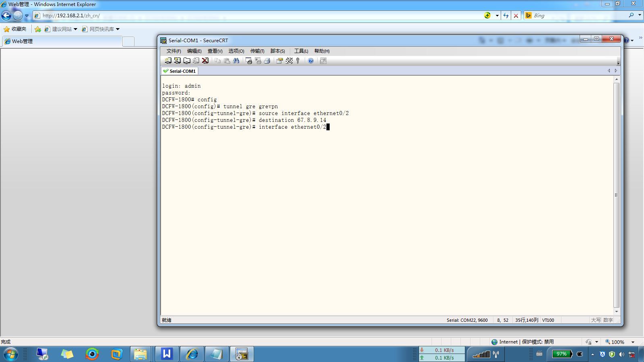Click the Internet Explorer Forward button
The image size is (644, 362).
coord(18,16)
